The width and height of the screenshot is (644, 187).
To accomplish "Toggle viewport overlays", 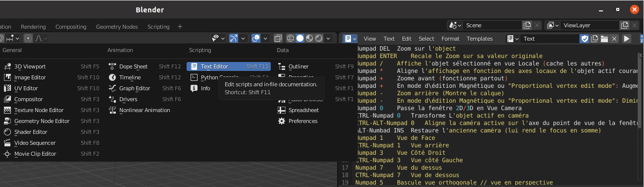I will [x=256, y=38].
